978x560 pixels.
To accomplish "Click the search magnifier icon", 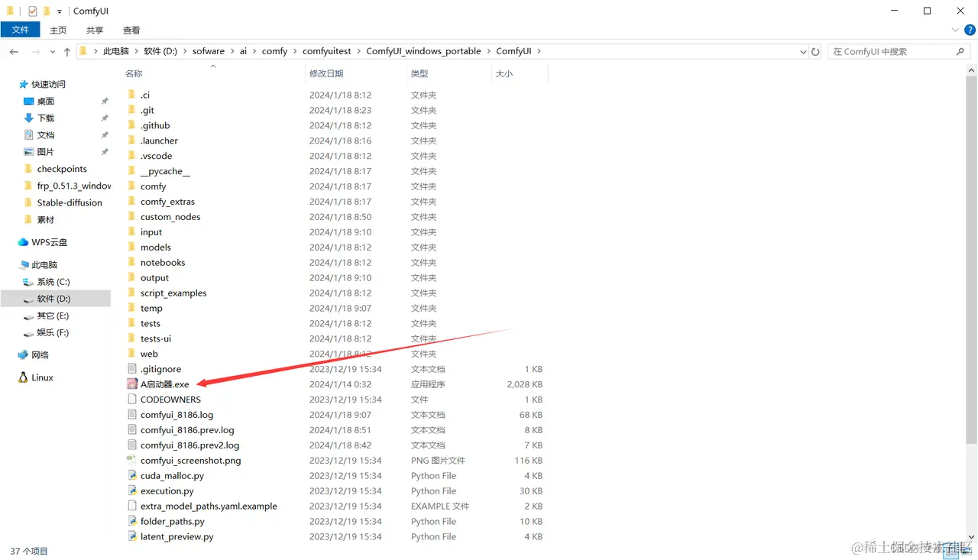I will tap(960, 51).
